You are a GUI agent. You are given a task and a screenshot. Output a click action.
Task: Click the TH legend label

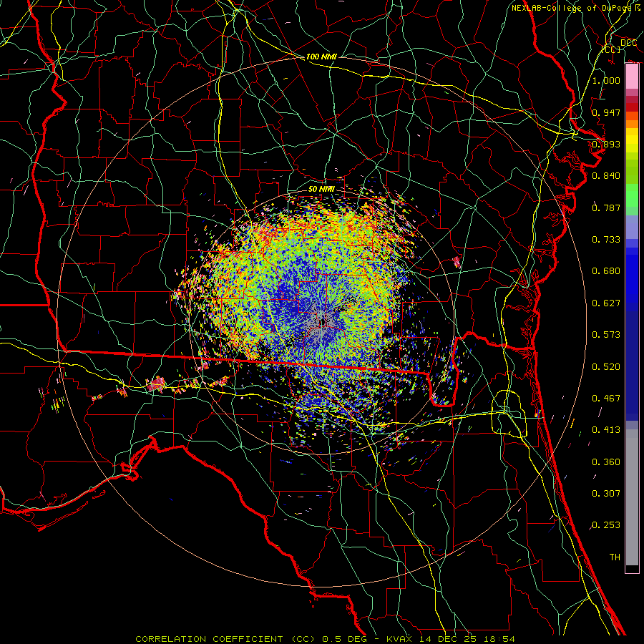click(x=615, y=557)
